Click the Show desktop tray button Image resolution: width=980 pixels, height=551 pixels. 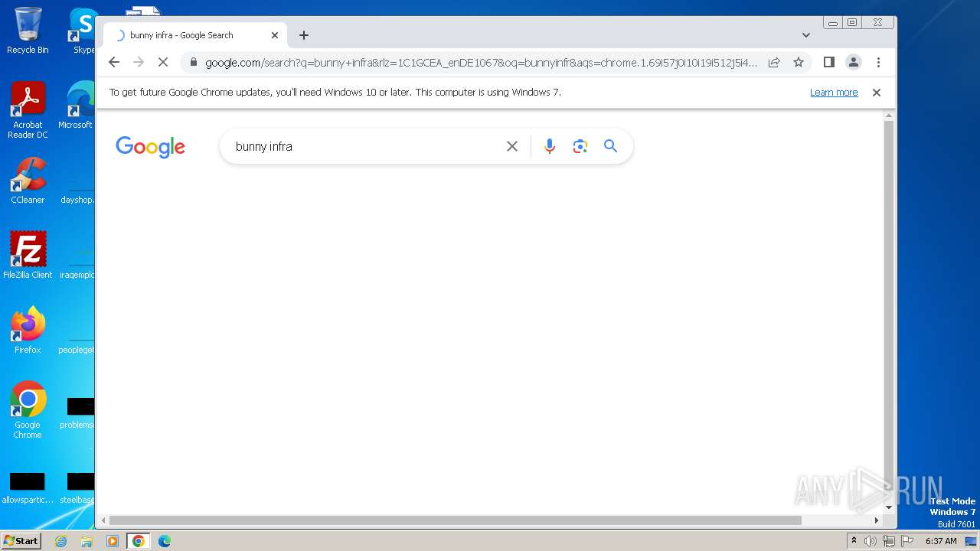coord(972,541)
